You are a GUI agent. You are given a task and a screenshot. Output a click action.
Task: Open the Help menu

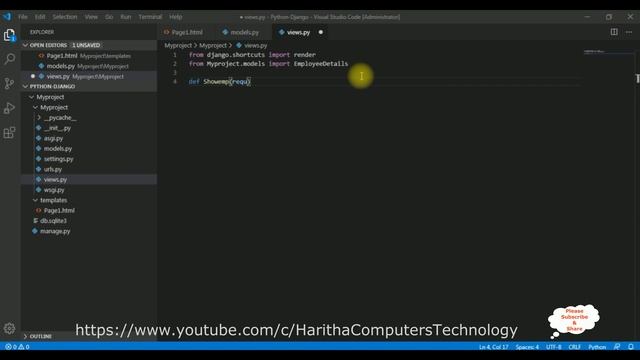(x=176, y=17)
